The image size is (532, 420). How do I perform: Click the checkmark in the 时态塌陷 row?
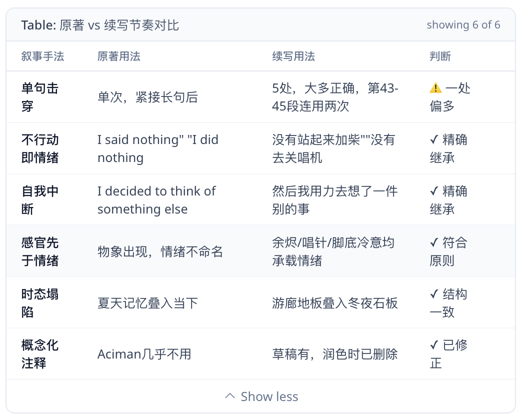[x=434, y=294]
